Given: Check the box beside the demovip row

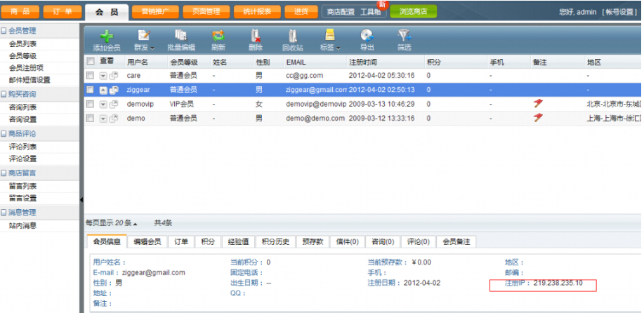Looking at the screenshot, I should tap(90, 104).
